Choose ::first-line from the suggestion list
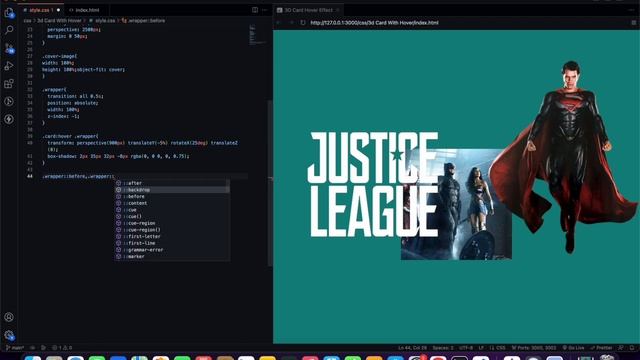The height and width of the screenshot is (360, 640). (x=172, y=243)
